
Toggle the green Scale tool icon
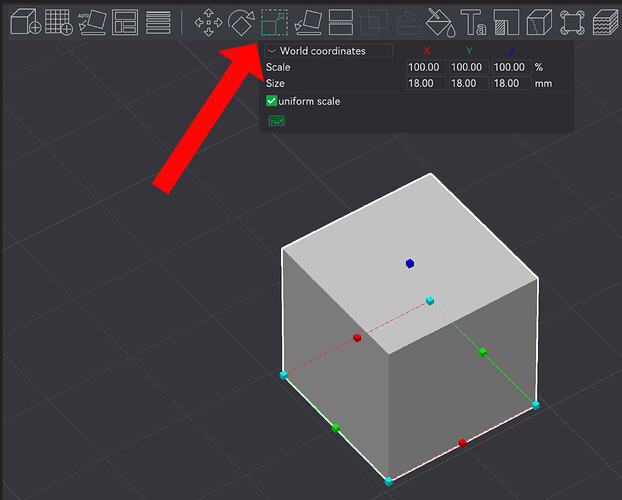tap(275, 23)
